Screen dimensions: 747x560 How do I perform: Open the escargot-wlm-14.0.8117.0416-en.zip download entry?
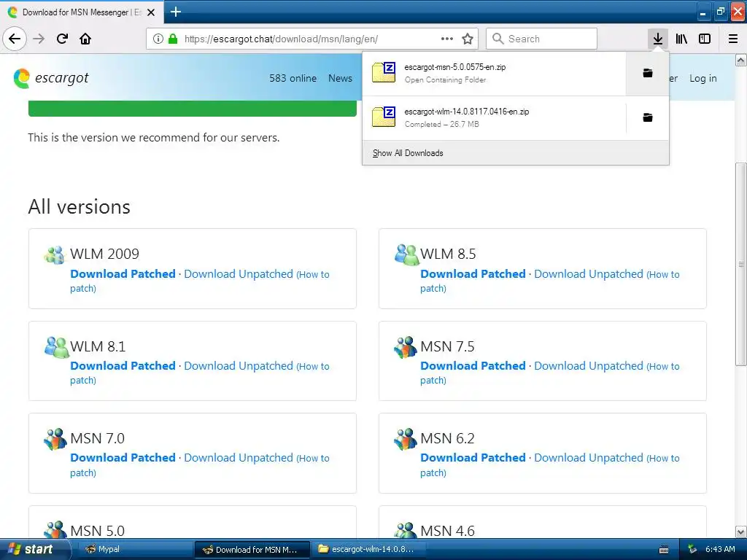(x=494, y=117)
